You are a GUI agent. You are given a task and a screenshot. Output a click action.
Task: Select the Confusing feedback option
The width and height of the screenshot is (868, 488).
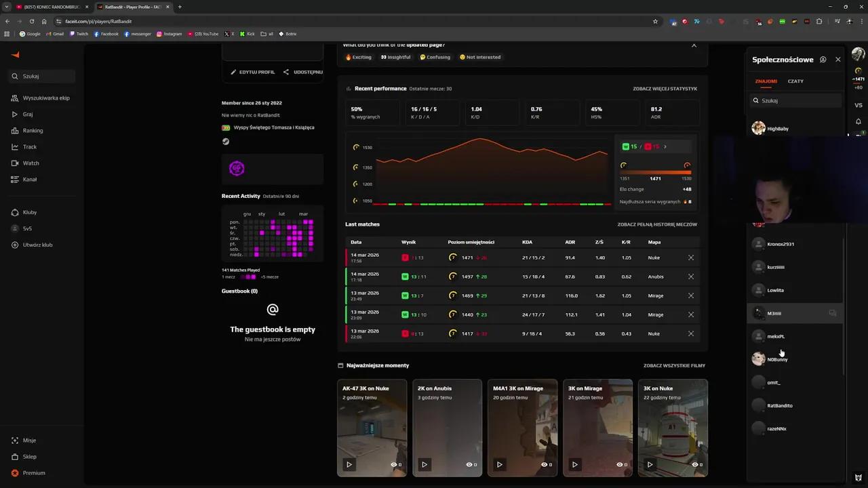pyautogui.click(x=435, y=57)
